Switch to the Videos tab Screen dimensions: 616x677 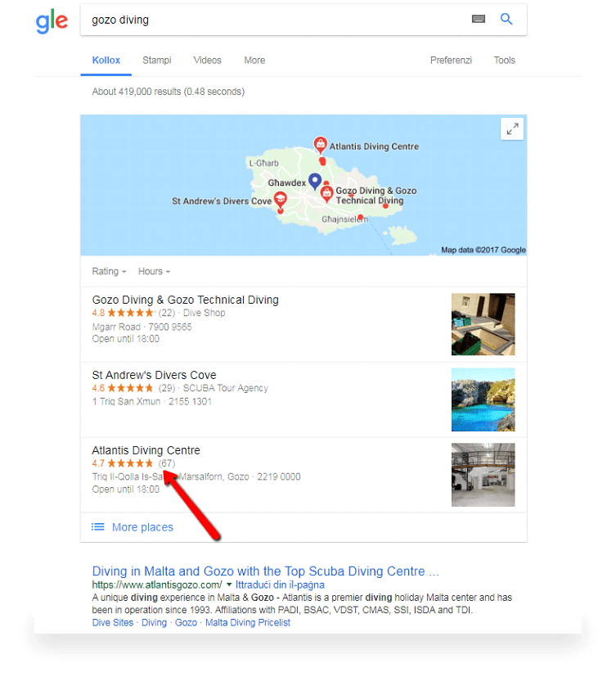207,60
